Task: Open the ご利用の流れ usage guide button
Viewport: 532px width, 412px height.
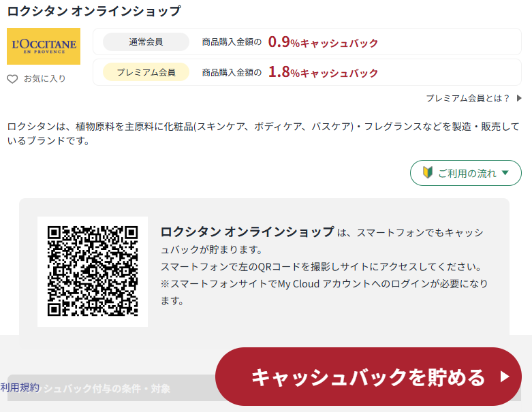Action: coord(465,173)
